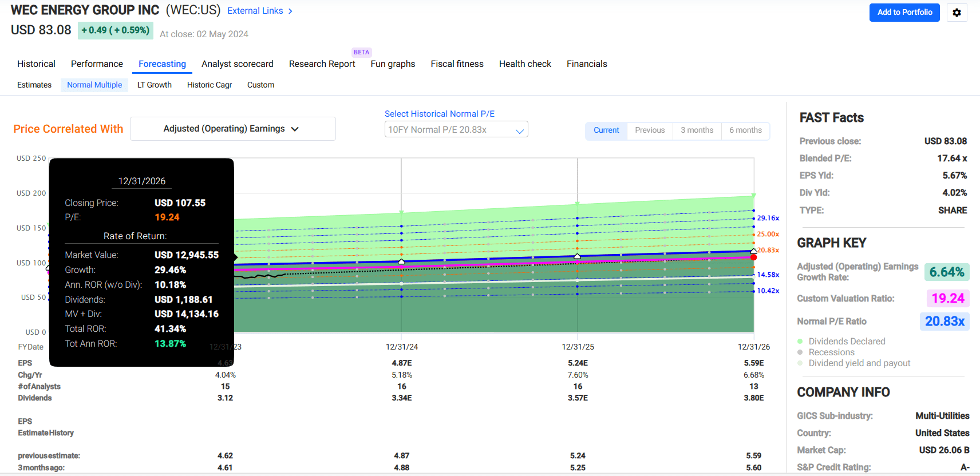Expand the 10FY Normal P/E 20.83x dropdown
This screenshot has height=476, width=980.
456,130
